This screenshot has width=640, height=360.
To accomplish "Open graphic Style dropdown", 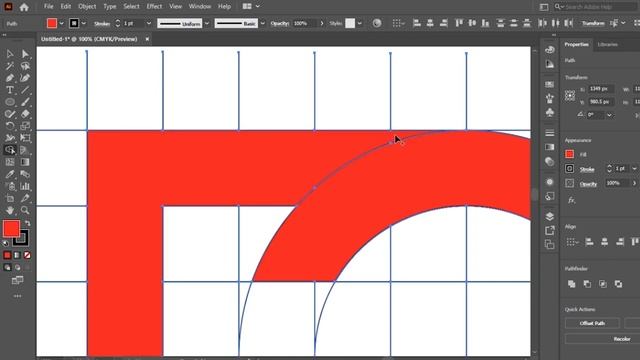I will coord(360,23).
